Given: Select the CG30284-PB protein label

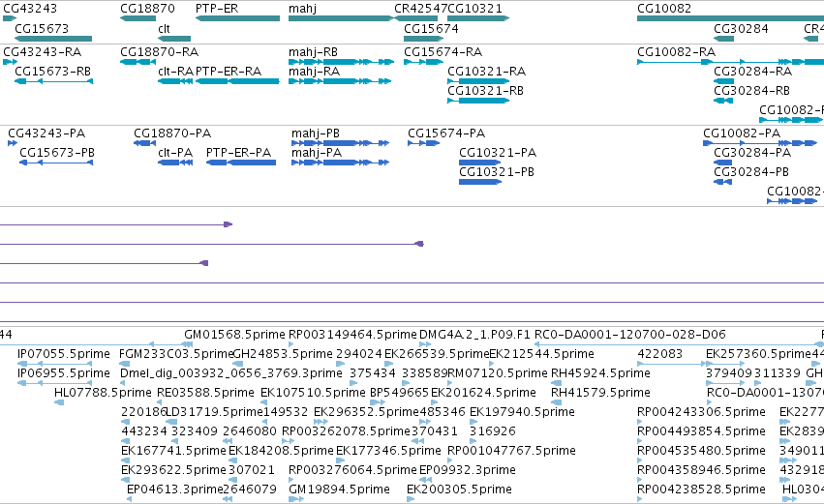Looking at the screenshot, I should [751, 172].
